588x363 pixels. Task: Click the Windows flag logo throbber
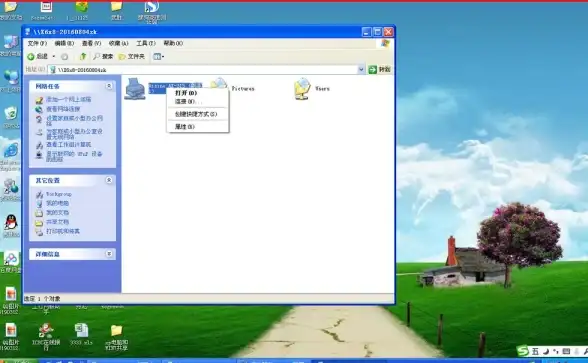tap(385, 44)
